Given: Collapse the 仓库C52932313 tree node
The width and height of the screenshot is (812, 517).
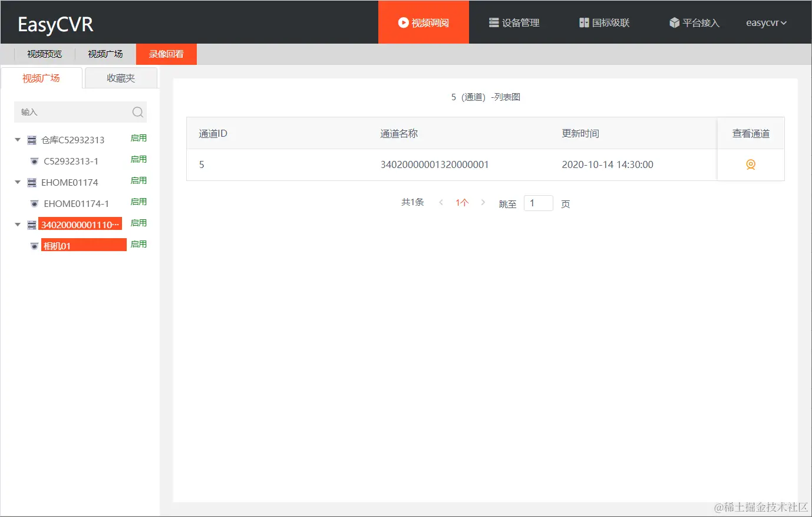Looking at the screenshot, I should pyautogui.click(x=17, y=140).
